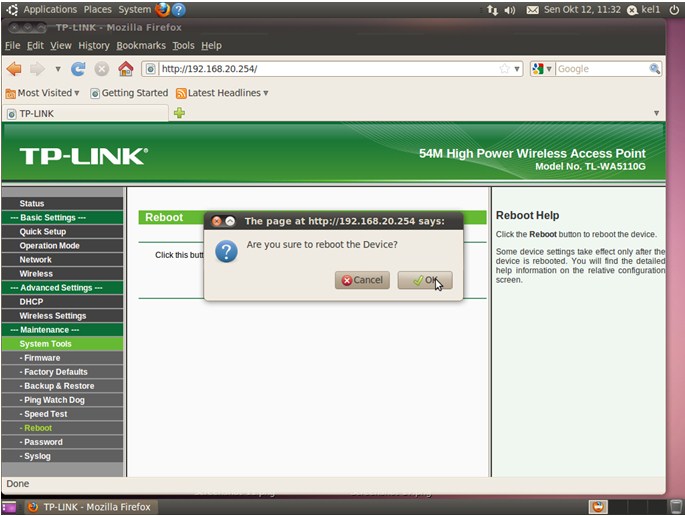
Task: Bookmark page with the star icon
Action: 504,69
